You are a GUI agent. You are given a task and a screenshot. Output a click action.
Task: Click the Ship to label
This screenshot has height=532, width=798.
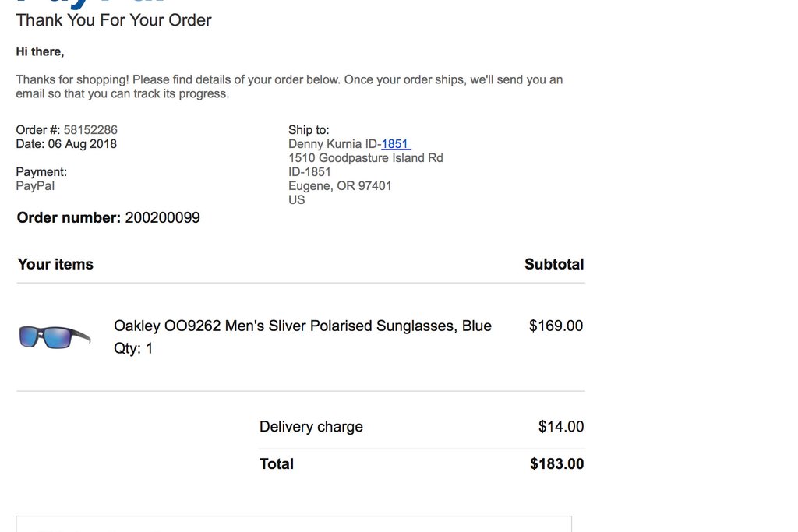pos(309,130)
